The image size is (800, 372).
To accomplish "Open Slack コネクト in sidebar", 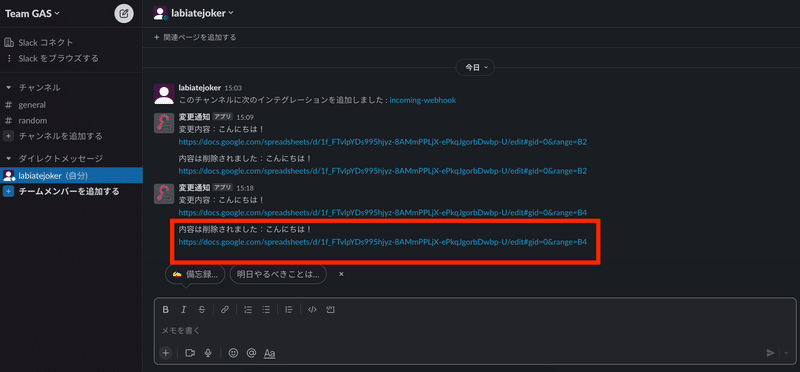I will [46, 42].
